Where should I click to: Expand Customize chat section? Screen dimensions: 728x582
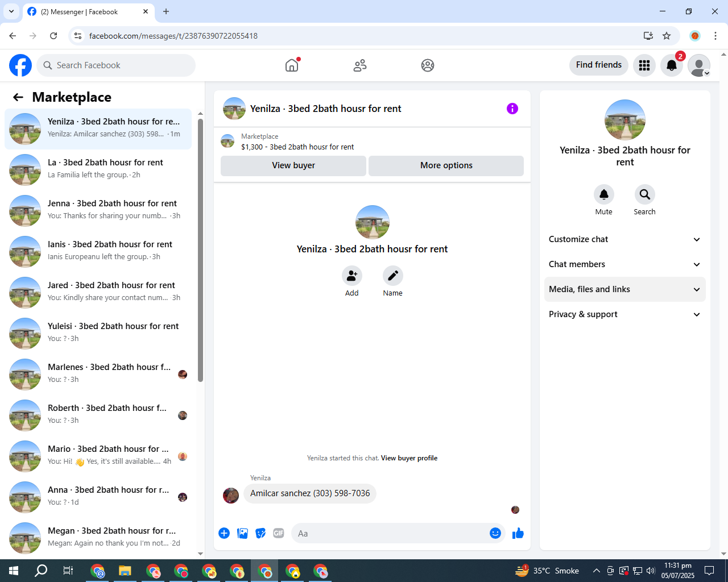(x=624, y=239)
